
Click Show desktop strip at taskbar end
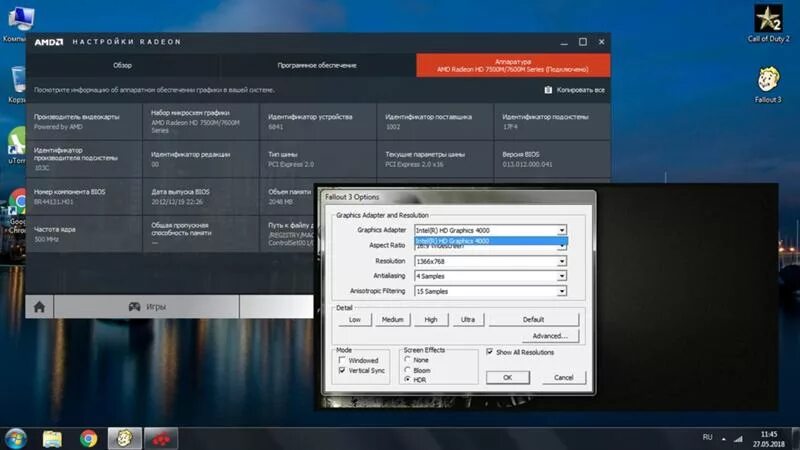point(796,439)
